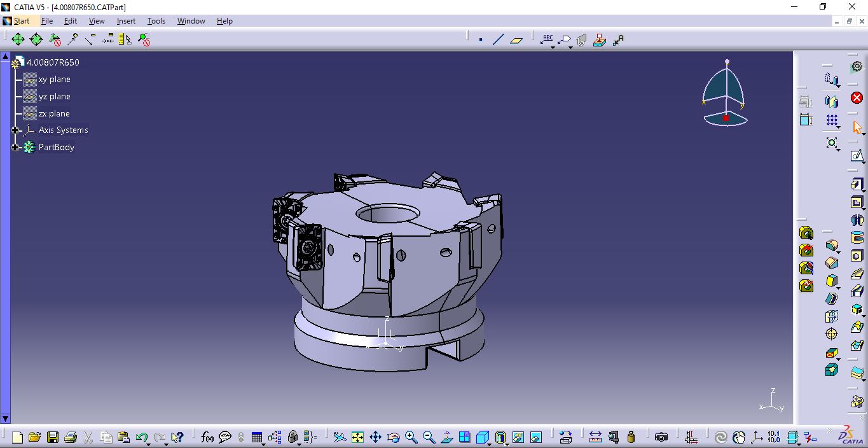Click the Part Design workbench gear icon

click(x=857, y=66)
